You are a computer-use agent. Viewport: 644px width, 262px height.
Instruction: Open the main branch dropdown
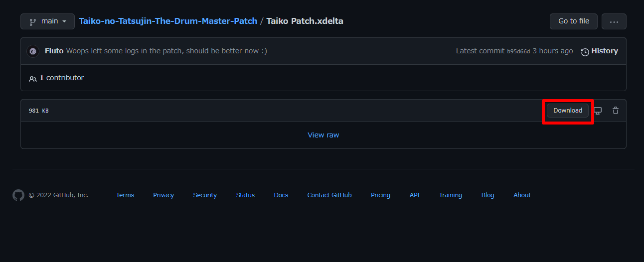coord(47,21)
